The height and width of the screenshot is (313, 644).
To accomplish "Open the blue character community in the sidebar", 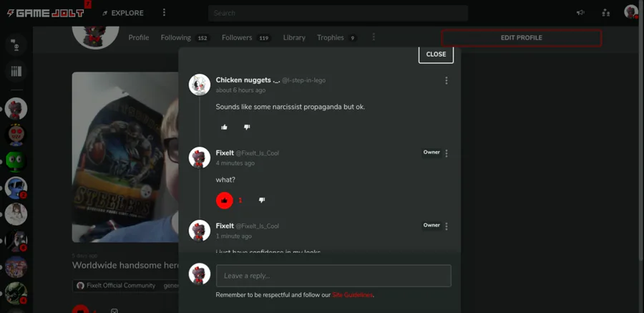I will [x=16, y=188].
